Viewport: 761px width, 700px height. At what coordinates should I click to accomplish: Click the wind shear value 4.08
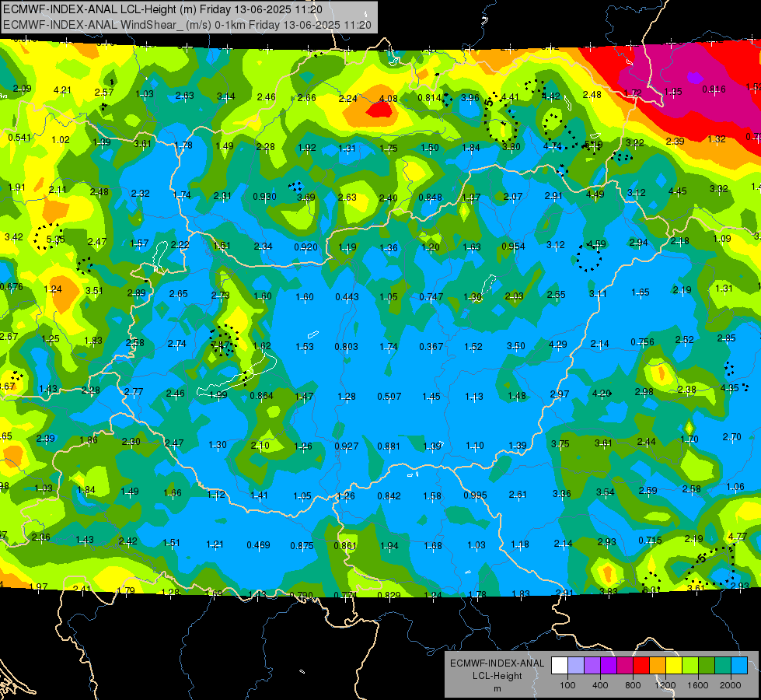click(x=388, y=99)
